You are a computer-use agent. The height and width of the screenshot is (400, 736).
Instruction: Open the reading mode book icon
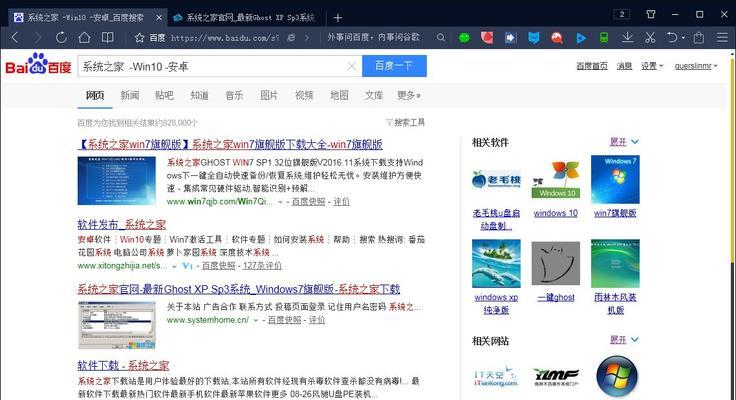[x=107, y=38]
